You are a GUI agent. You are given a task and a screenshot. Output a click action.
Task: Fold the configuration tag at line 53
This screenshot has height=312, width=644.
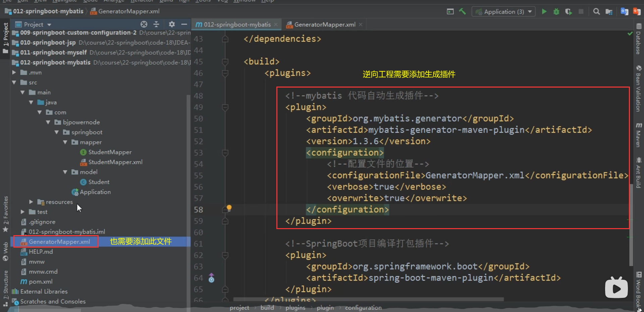(225, 153)
